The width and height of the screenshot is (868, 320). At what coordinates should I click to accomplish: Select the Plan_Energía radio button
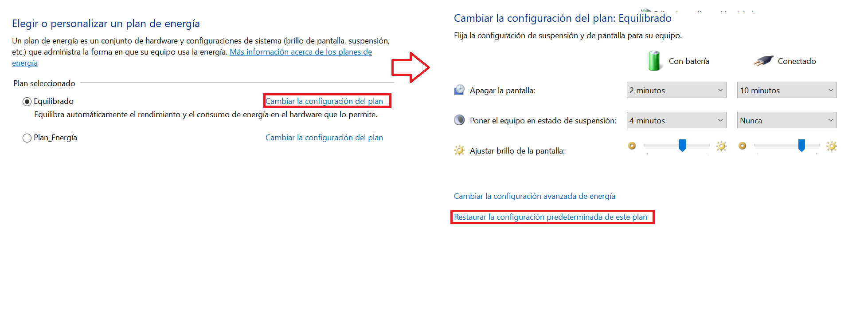27,138
